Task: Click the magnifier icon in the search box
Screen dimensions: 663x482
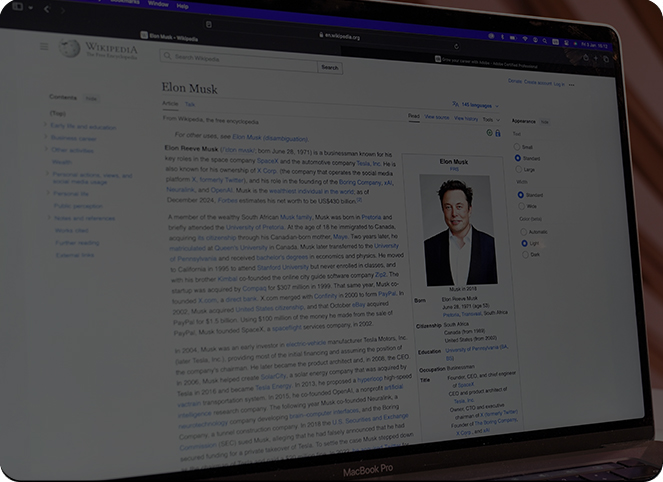Action: click(167, 56)
